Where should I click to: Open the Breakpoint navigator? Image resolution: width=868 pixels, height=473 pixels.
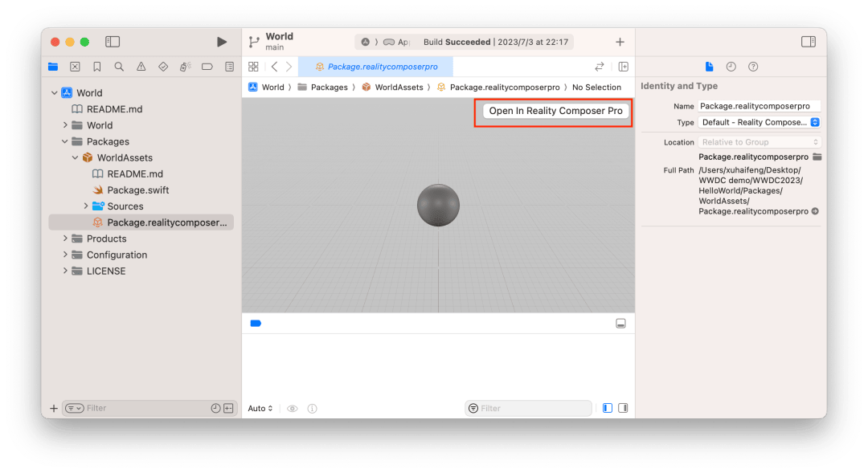(x=207, y=67)
